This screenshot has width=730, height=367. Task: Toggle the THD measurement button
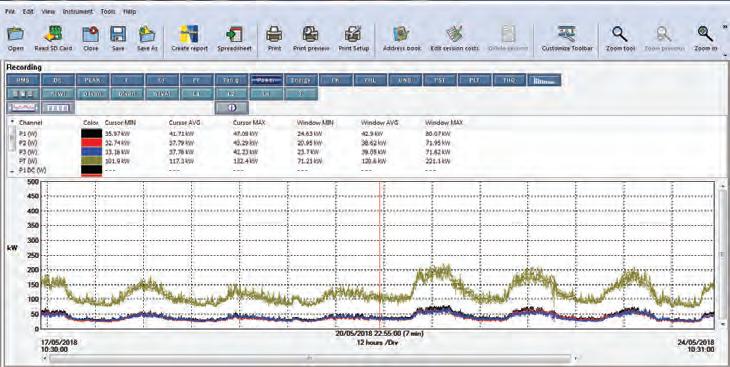pos(509,80)
